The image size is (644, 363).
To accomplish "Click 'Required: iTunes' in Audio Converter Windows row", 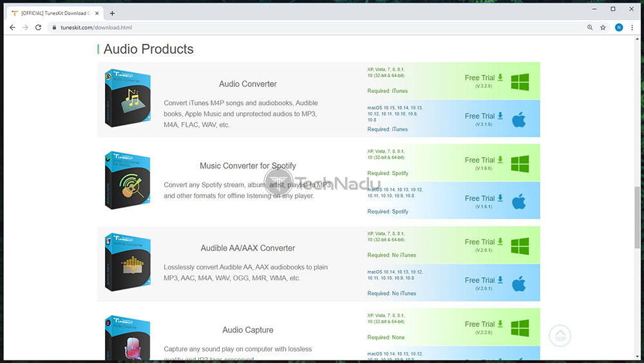I will tap(387, 91).
